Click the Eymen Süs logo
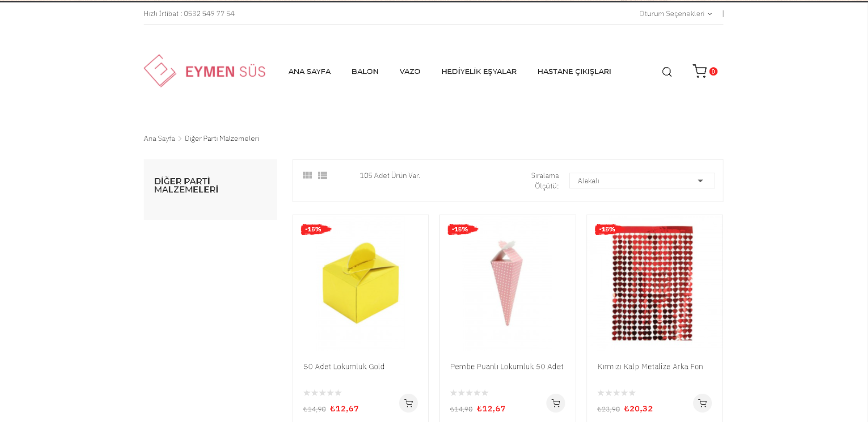This screenshot has width=868, height=422. pyautogui.click(x=204, y=71)
